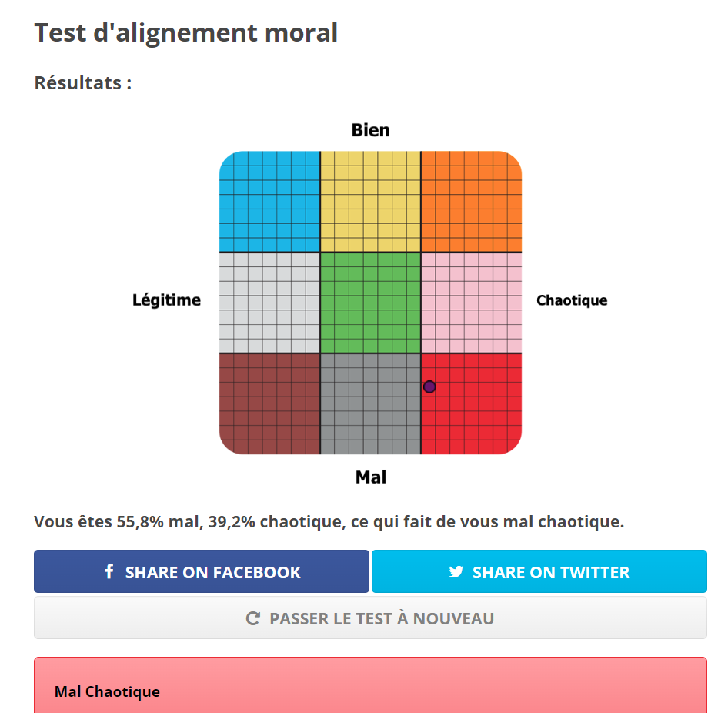Click the "Bien" axis label
The width and height of the screenshot is (728, 713).
click(x=370, y=130)
